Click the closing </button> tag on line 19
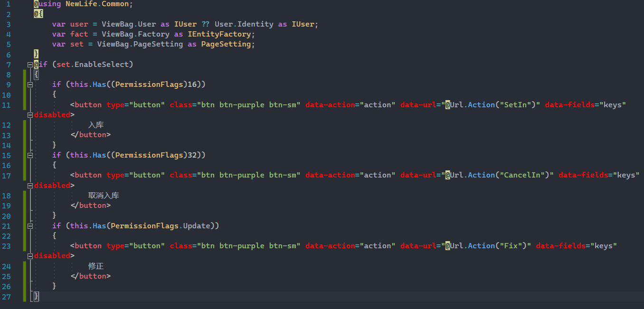This screenshot has width=644, height=309. click(x=90, y=206)
